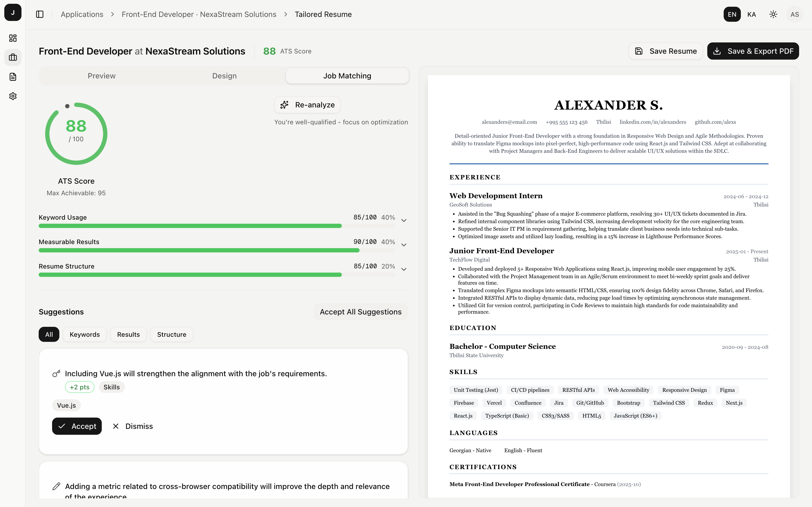812x507 pixels.
Task: Filter suggestions by Keywords
Action: [x=85, y=334]
